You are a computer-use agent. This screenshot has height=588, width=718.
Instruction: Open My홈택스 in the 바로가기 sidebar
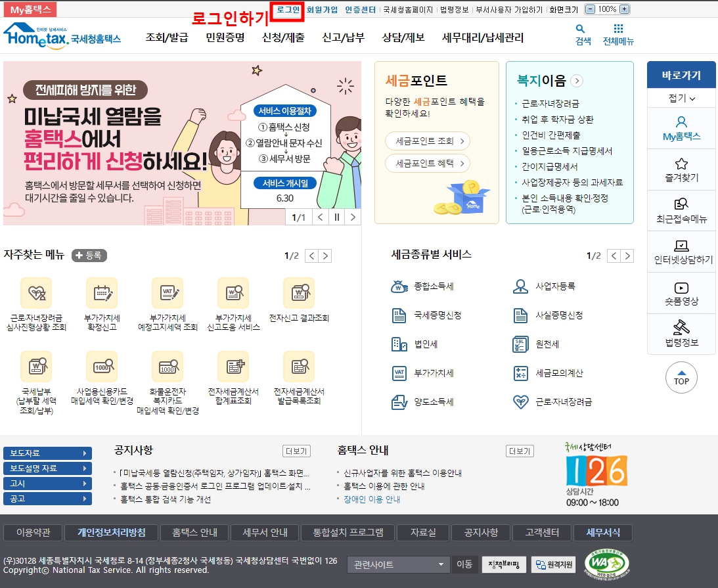[681, 128]
